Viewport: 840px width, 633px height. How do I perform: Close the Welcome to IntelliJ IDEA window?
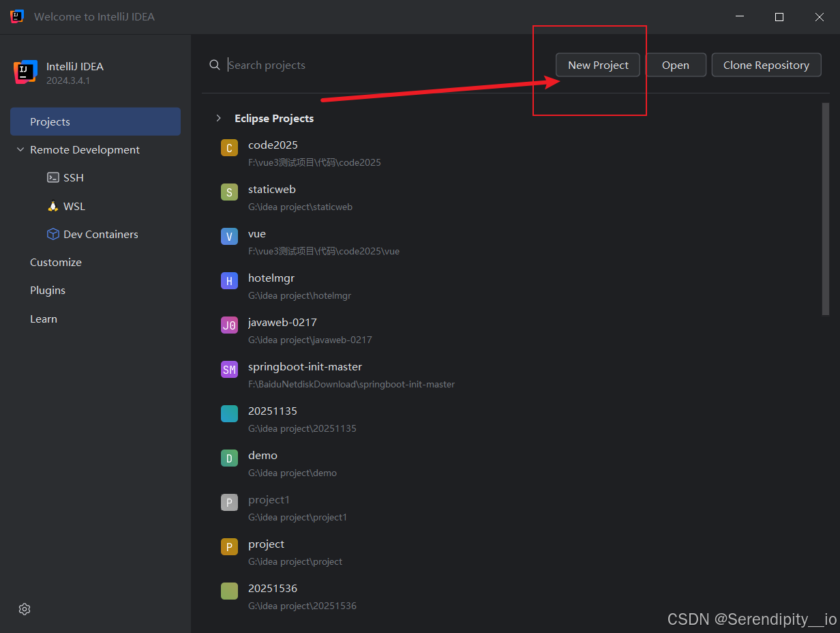click(x=820, y=17)
